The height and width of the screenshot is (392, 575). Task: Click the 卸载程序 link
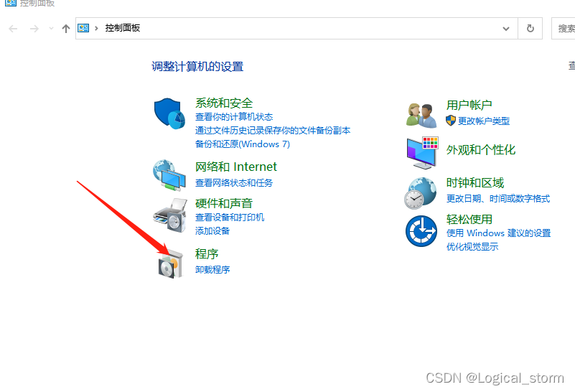coord(212,270)
